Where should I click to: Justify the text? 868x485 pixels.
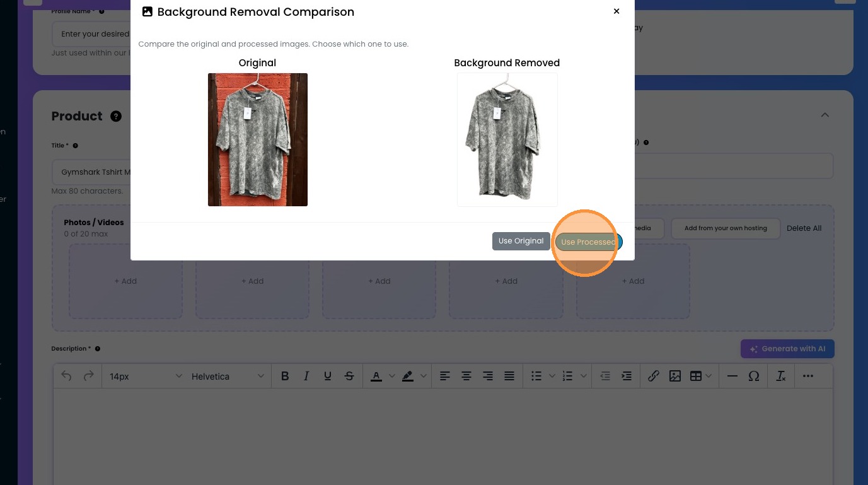tap(509, 376)
